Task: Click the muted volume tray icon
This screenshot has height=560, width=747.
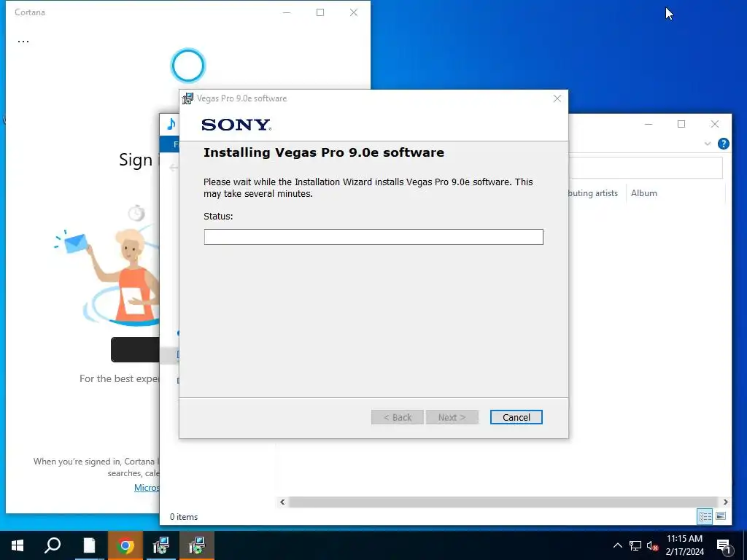Action: (x=652, y=545)
